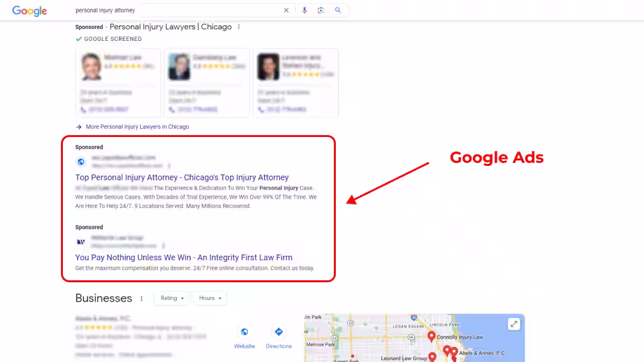Select the Connolly Injury Law map pin
644x362 pixels.
(431, 337)
